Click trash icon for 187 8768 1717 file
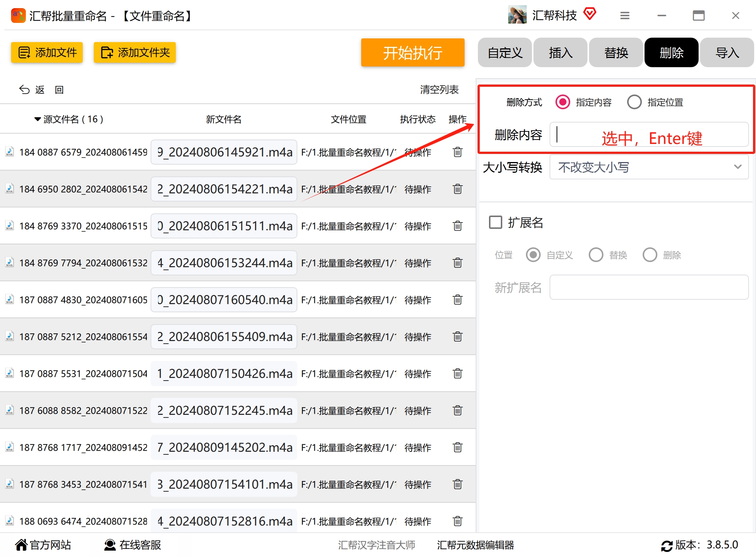The height and width of the screenshot is (557, 756). point(458,447)
